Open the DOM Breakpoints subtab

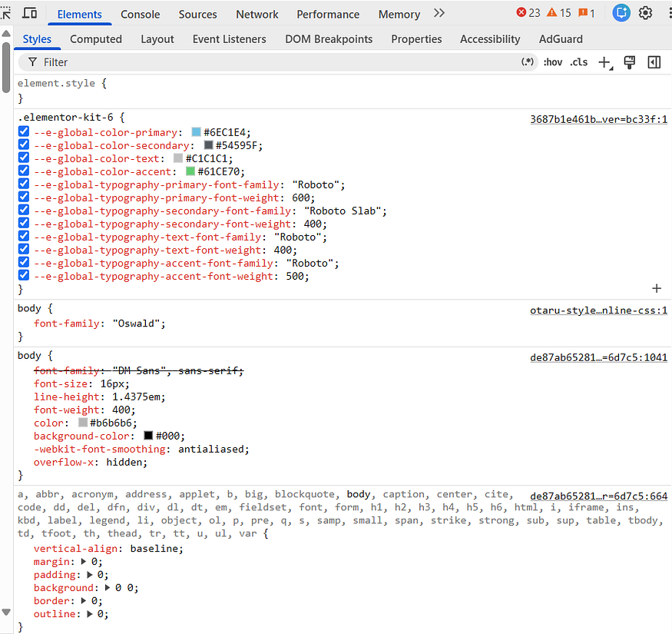coord(329,39)
